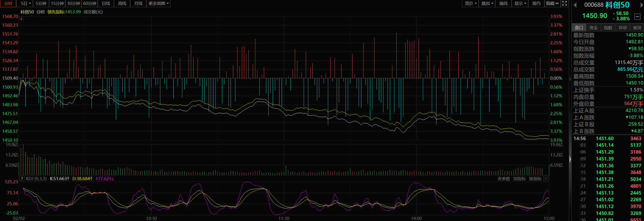Toggle the 画线 drawing tool
Image resolution: width=644 pixels, height=221 pixels.
pos(503,3)
